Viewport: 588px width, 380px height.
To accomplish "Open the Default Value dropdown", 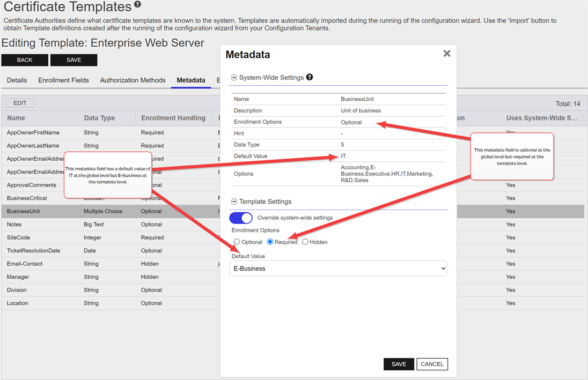I will coord(338,269).
